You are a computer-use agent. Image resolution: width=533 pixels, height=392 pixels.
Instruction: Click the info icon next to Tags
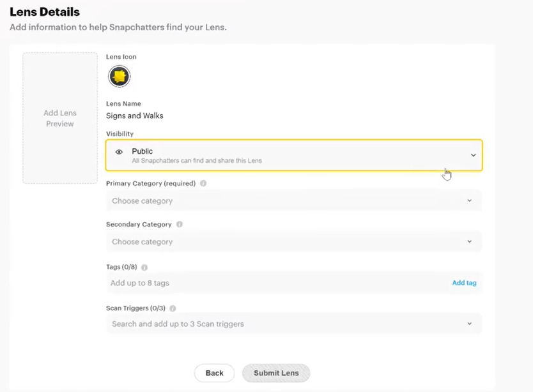point(144,268)
